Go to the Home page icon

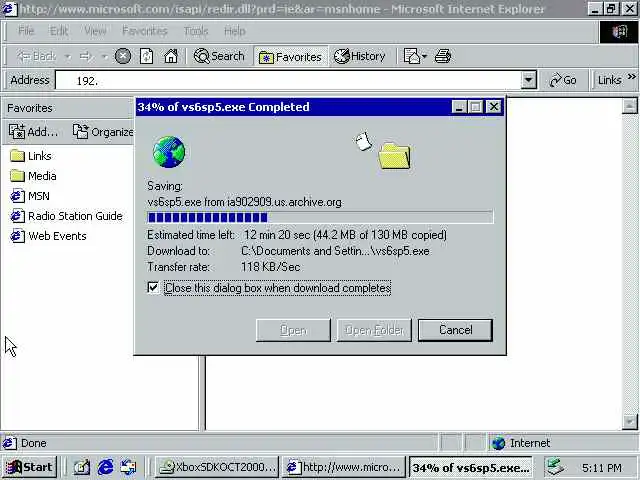click(171, 56)
